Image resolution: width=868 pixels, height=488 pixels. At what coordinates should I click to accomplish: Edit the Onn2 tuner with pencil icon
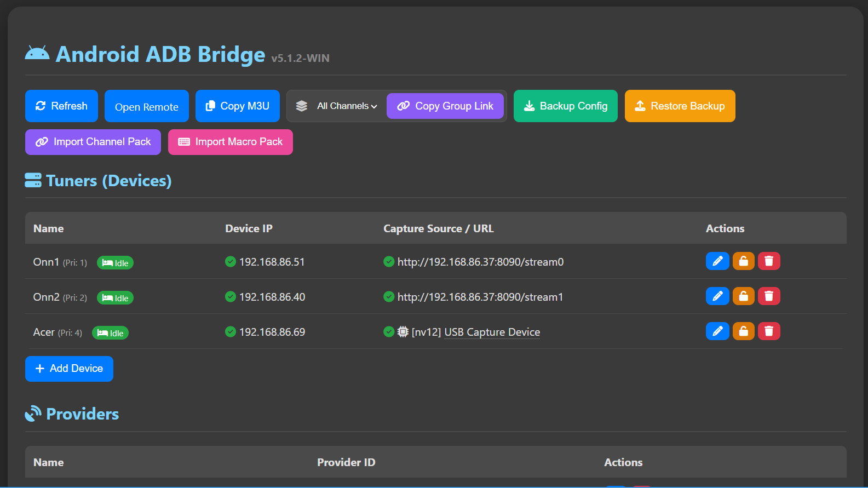point(717,296)
